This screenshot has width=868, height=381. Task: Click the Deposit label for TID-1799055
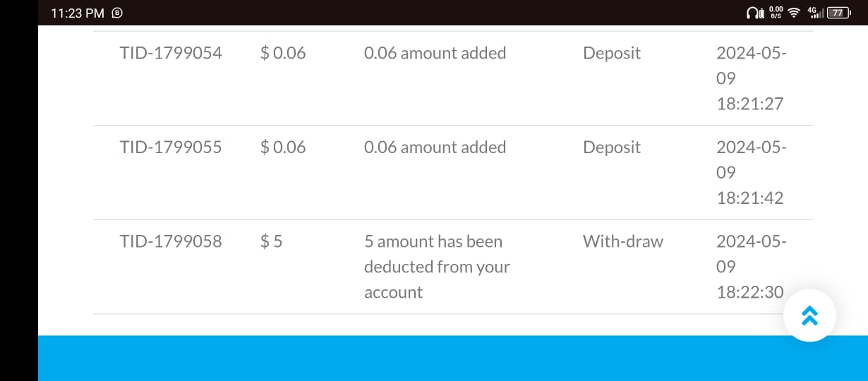click(612, 147)
